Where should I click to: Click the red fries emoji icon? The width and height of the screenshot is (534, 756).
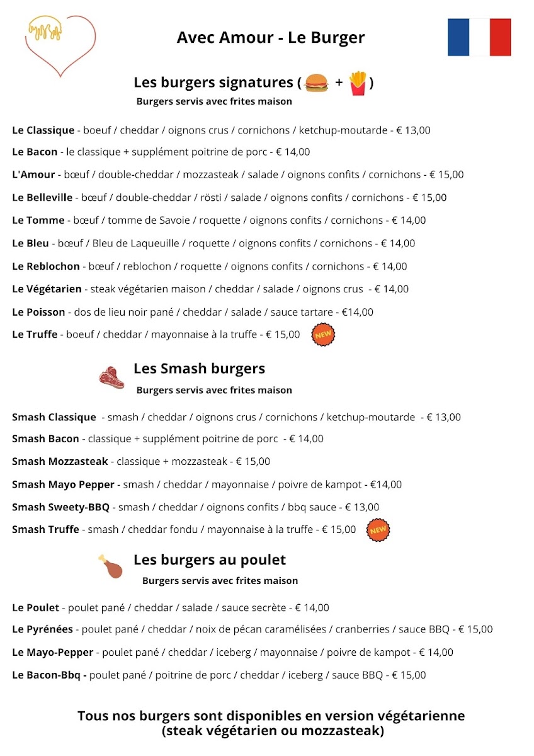pos(357,83)
